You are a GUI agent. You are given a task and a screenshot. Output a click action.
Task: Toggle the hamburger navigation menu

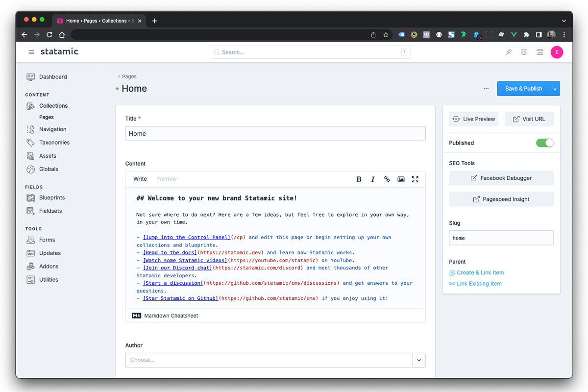click(31, 52)
